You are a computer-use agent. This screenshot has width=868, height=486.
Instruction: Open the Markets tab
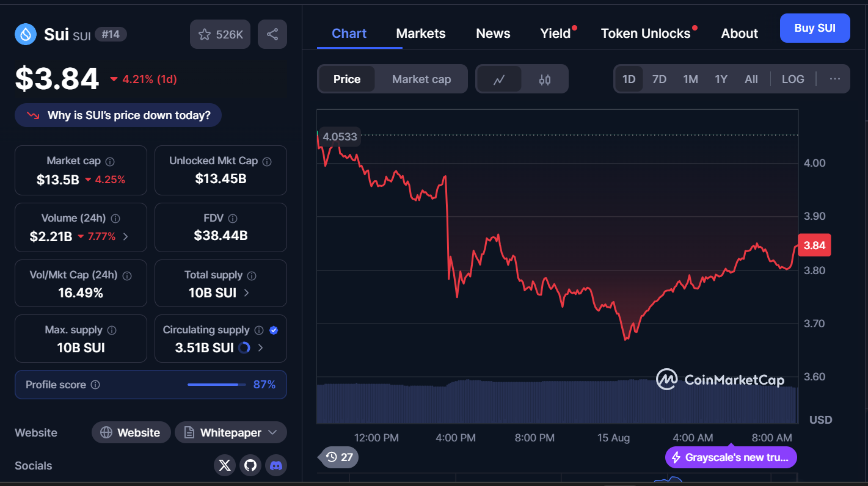pyautogui.click(x=421, y=34)
